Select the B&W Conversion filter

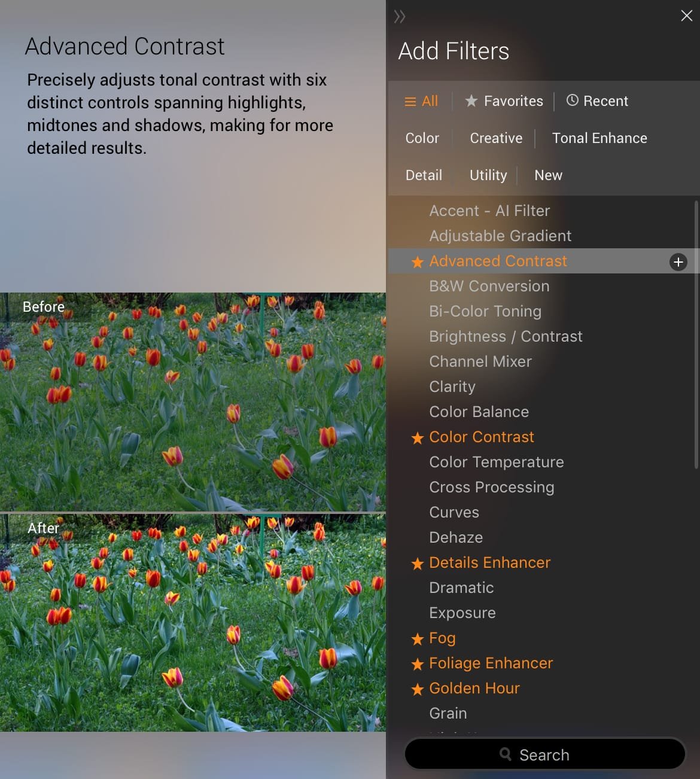tap(489, 286)
